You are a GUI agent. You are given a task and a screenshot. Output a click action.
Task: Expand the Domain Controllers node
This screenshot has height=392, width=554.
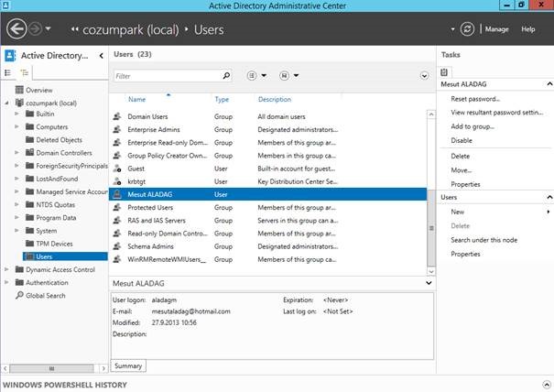click(16, 153)
